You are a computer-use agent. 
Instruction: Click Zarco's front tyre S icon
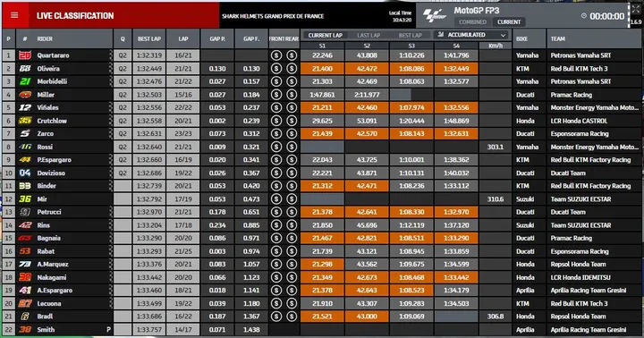pyautogui.click(x=276, y=133)
